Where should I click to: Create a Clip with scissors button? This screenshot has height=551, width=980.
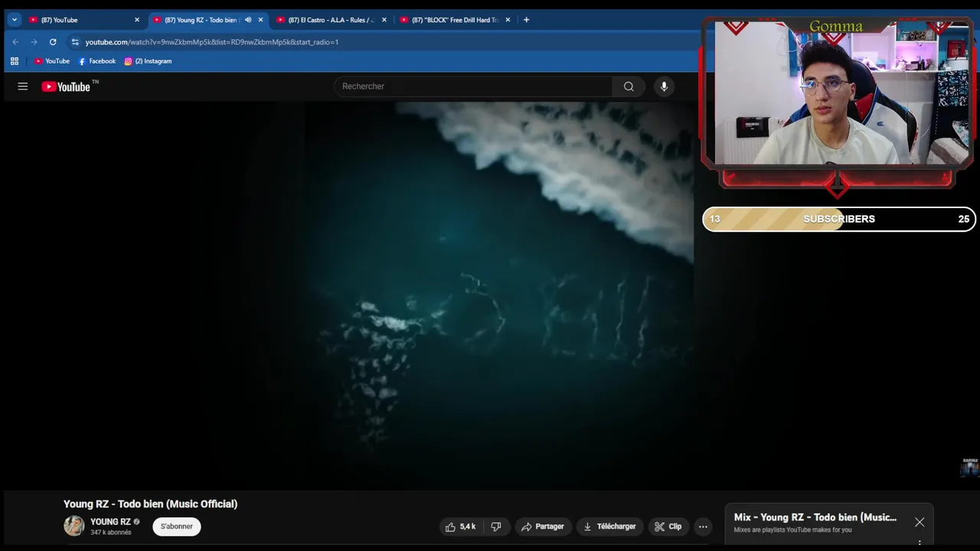pos(668,527)
